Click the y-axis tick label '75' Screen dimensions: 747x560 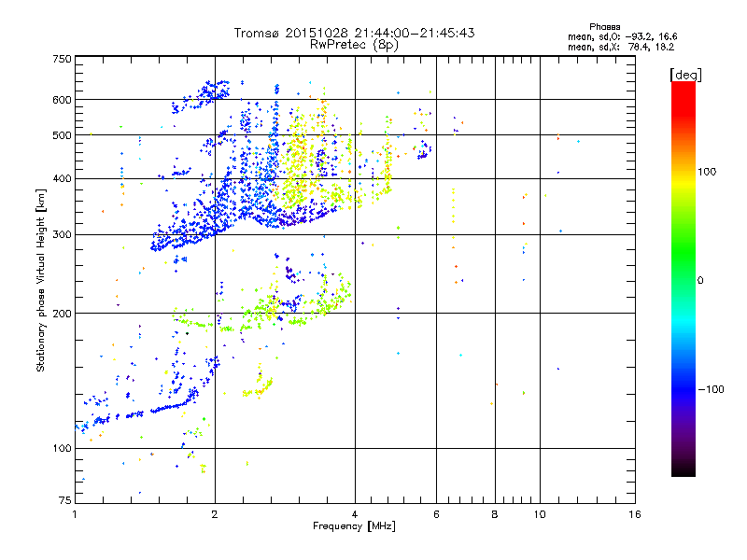click(x=64, y=500)
